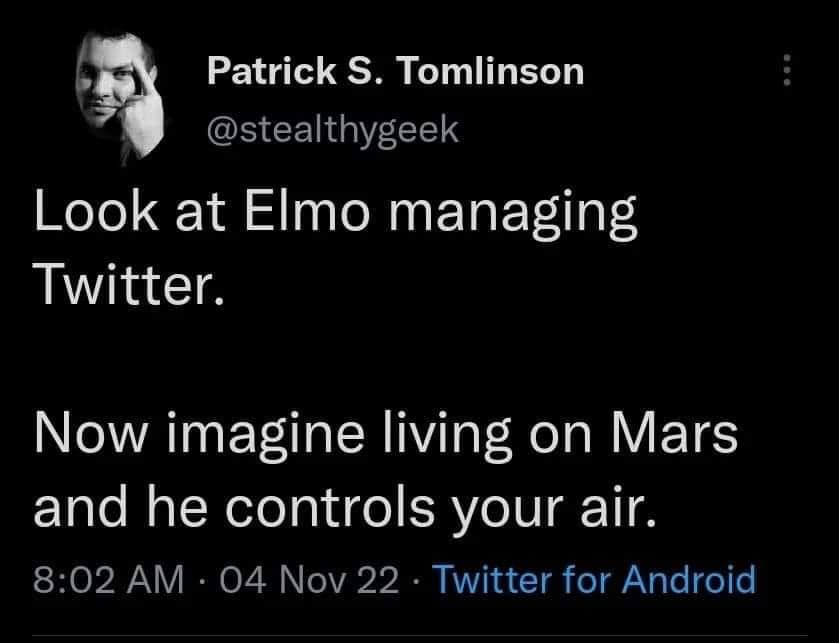
Task: Open the Twitter for Android source link
Action: (x=594, y=579)
